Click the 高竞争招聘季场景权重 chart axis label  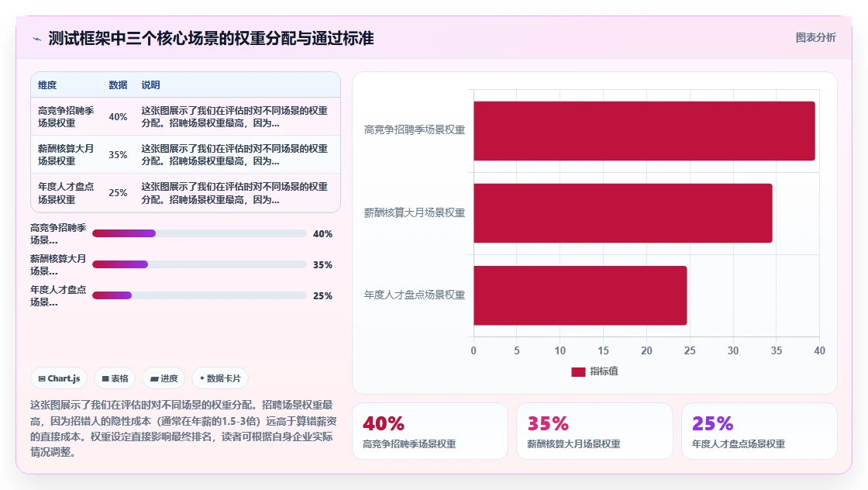(x=414, y=130)
